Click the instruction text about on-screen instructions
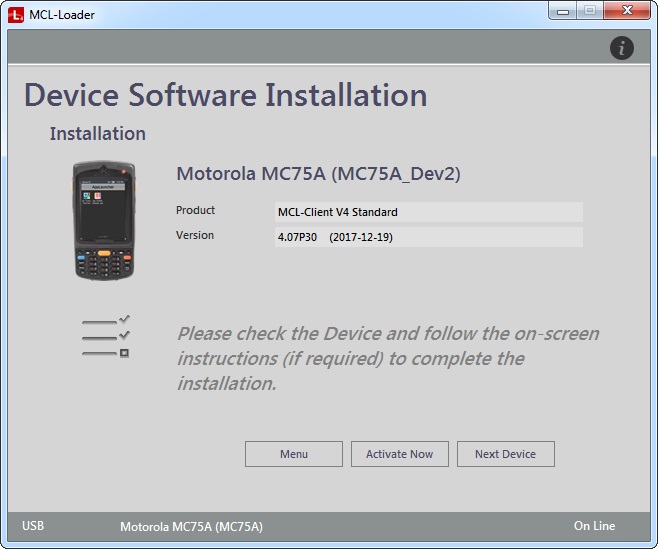Image resolution: width=658 pixels, height=549 pixels. point(388,358)
